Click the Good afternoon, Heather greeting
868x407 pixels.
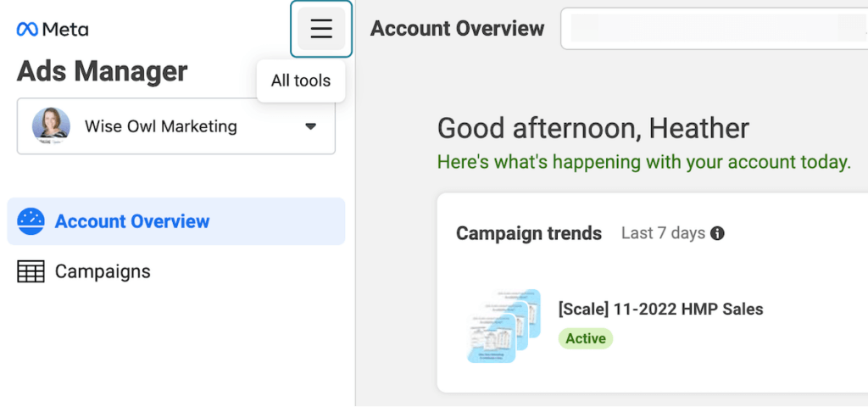pyautogui.click(x=593, y=129)
